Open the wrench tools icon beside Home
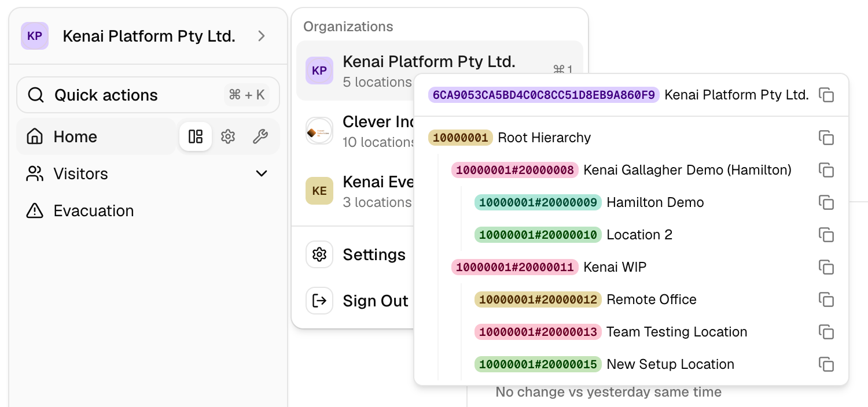 (x=260, y=137)
